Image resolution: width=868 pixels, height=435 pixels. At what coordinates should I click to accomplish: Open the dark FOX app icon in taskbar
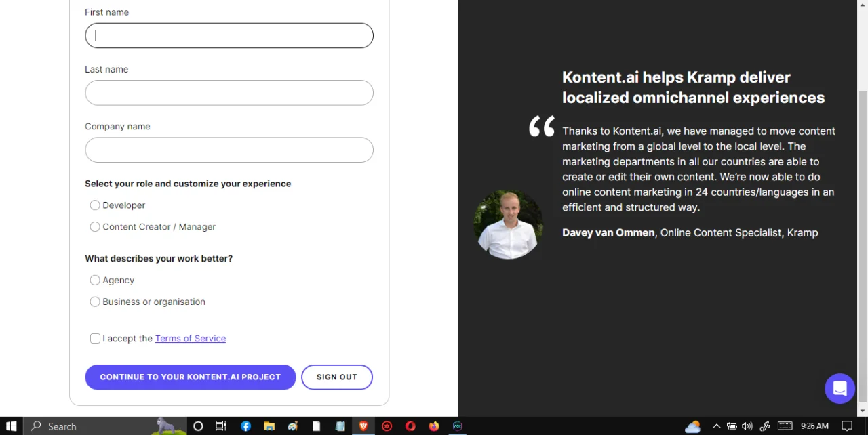[458, 426]
